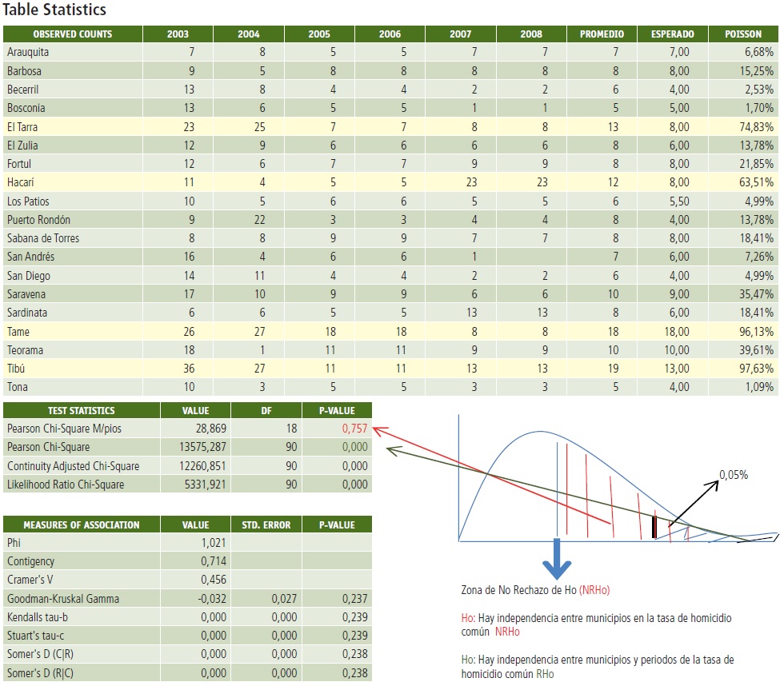Select the El Tarra row label
Viewport: 784px width, 686px height.
tap(22, 126)
